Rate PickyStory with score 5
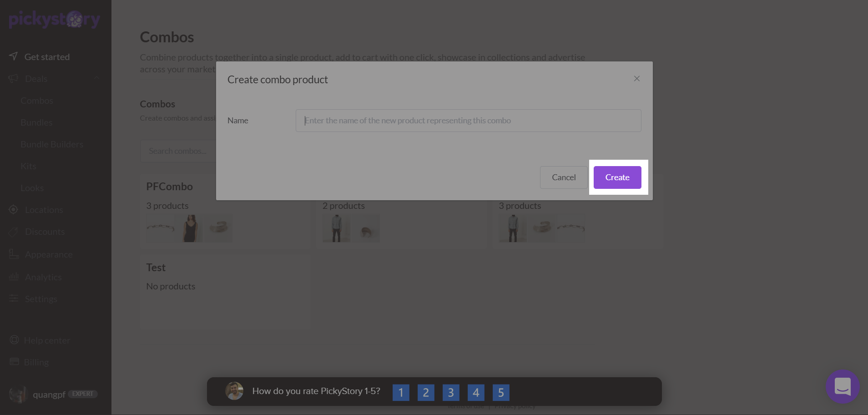The width and height of the screenshot is (868, 415). [x=501, y=392]
